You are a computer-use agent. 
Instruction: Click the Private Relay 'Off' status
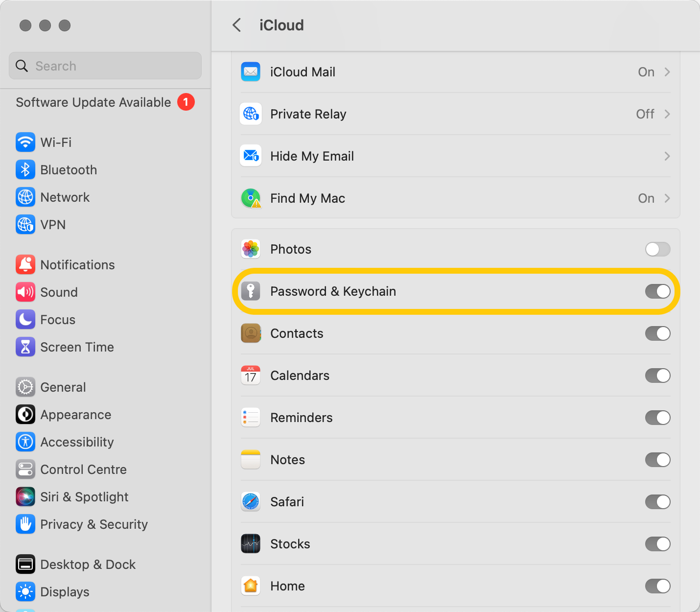pyautogui.click(x=645, y=114)
